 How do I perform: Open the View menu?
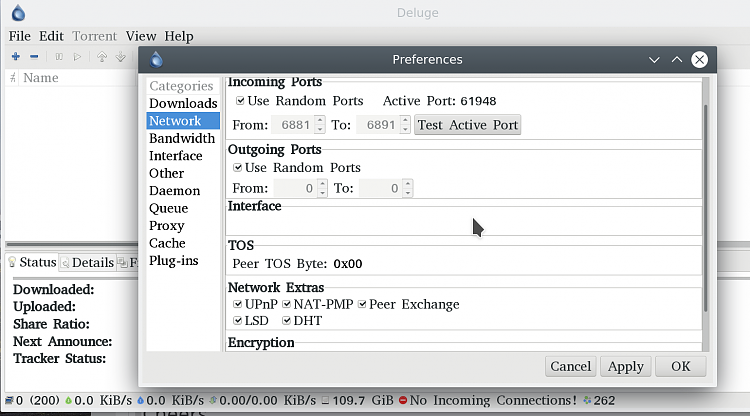[x=141, y=36]
